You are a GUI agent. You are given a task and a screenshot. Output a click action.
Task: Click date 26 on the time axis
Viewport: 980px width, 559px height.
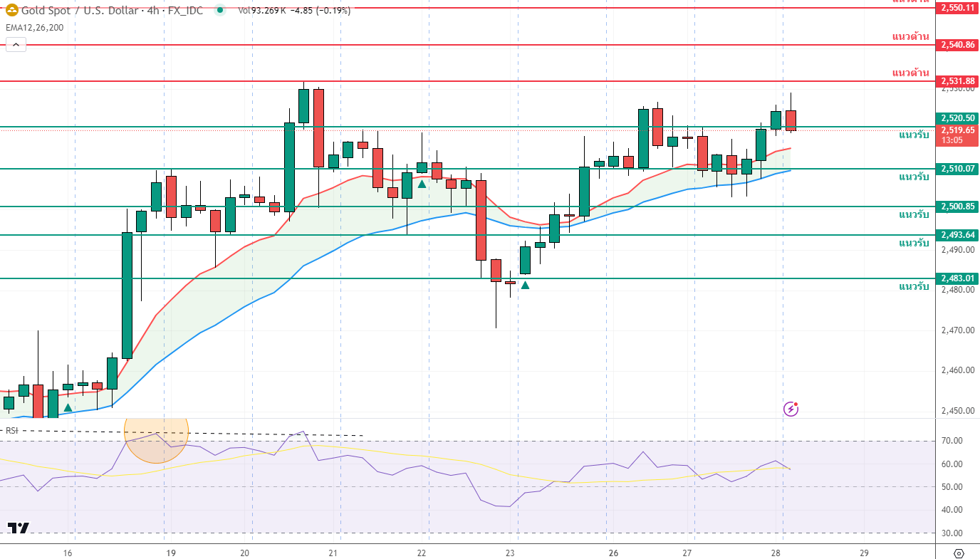(613, 553)
